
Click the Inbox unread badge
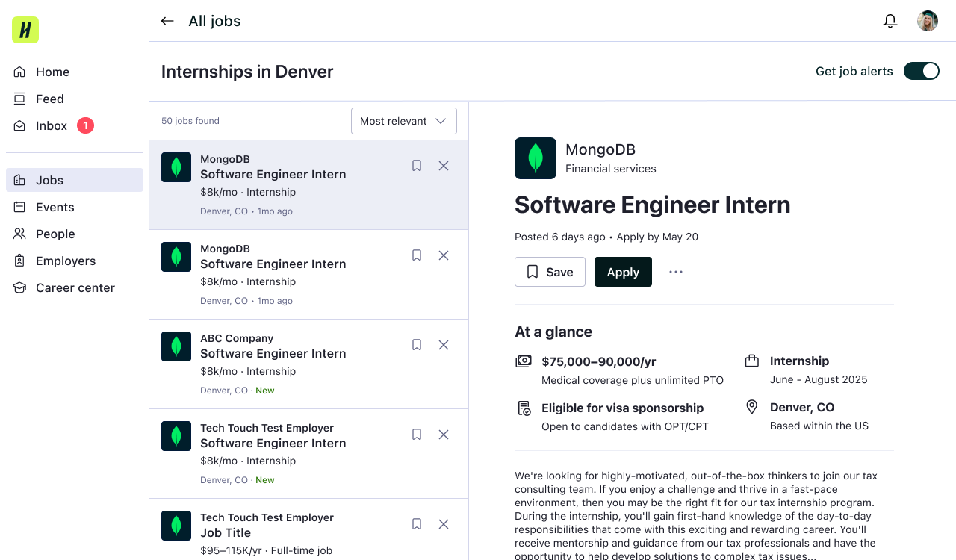85,125
